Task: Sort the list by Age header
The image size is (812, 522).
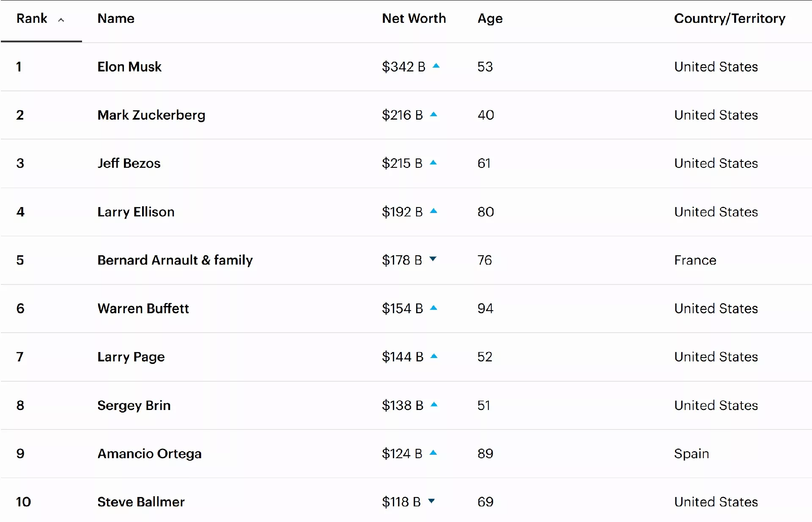Action: (x=490, y=19)
